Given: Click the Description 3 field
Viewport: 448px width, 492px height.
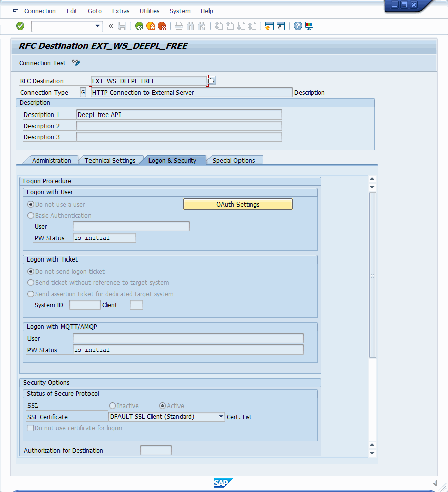Looking at the screenshot, I should (x=179, y=137).
